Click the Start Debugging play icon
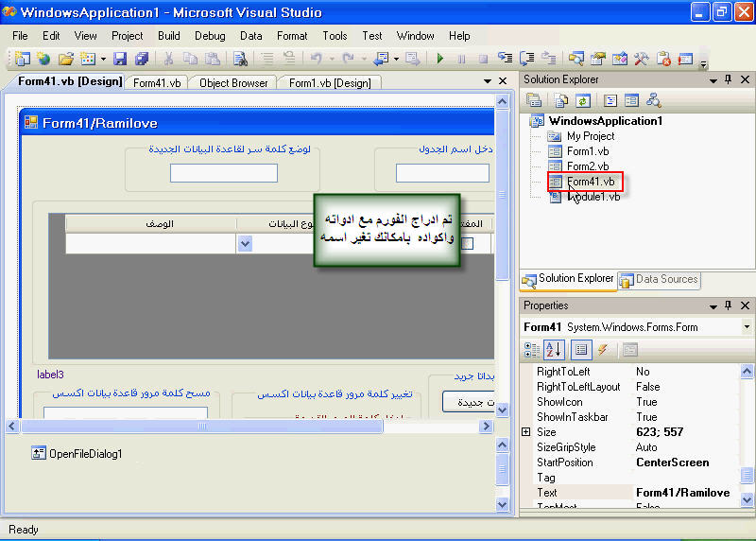This screenshot has height=541, width=756. 439,59
